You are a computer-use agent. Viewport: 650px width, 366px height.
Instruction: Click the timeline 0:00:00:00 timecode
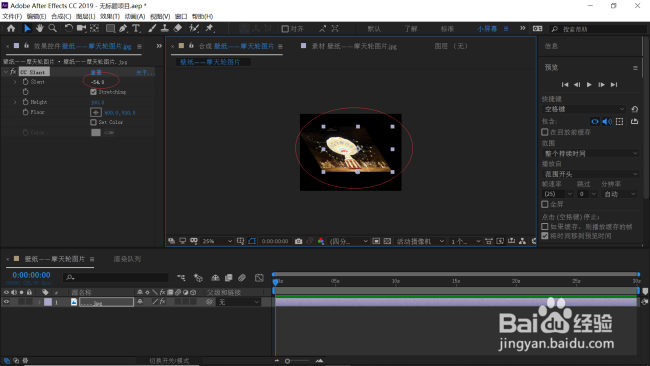pyautogui.click(x=31, y=275)
